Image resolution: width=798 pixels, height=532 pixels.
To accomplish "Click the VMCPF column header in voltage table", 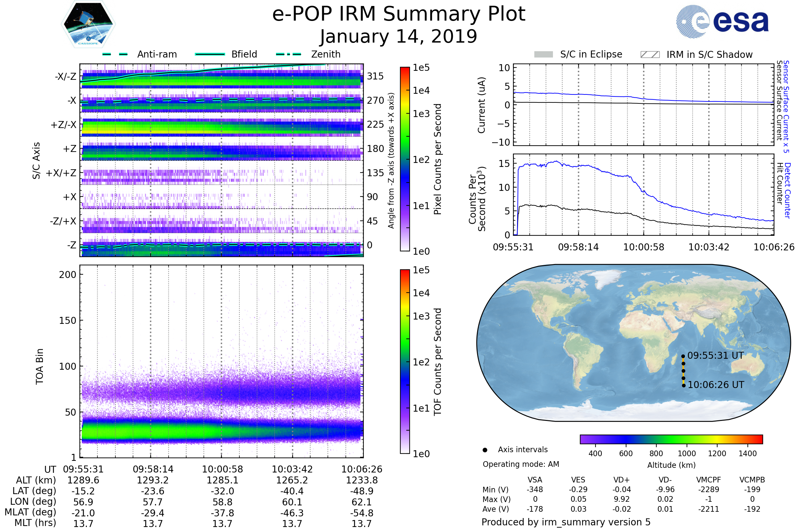I will click(709, 480).
